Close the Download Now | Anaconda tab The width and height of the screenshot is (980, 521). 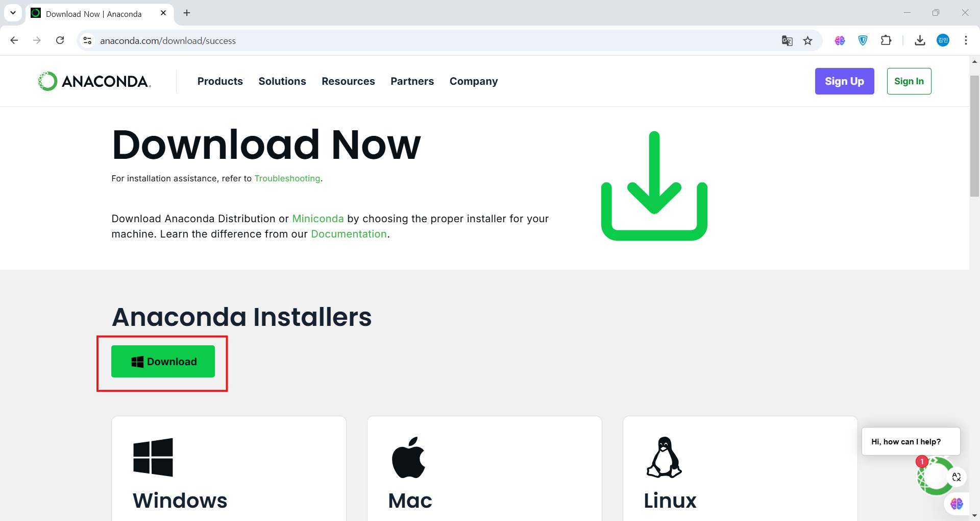tap(163, 13)
